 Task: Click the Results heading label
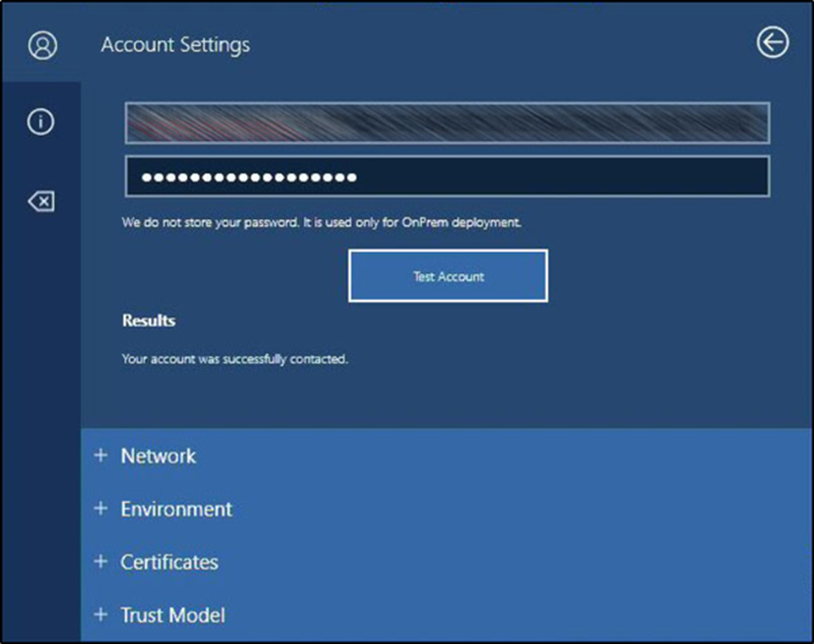(x=148, y=321)
